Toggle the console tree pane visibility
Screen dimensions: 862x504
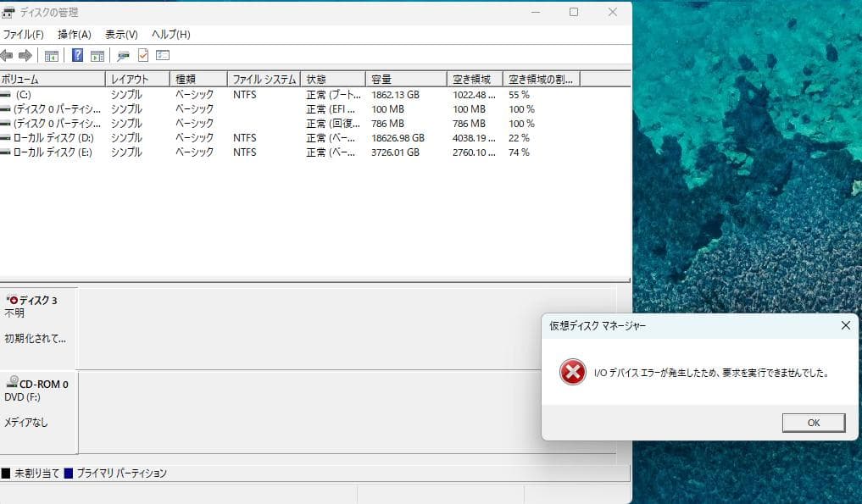52,55
